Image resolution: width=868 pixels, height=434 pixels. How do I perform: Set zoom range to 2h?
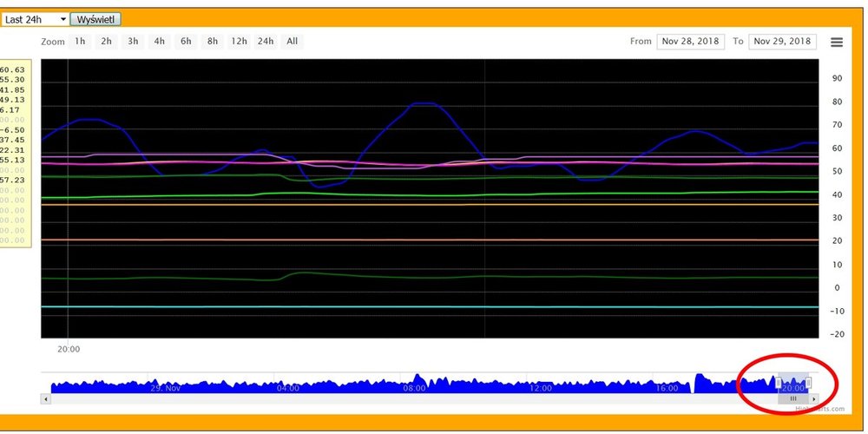[x=106, y=42]
